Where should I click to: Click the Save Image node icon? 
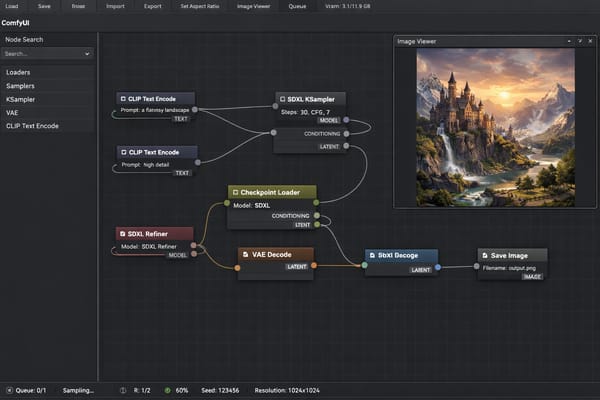pos(485,255)
